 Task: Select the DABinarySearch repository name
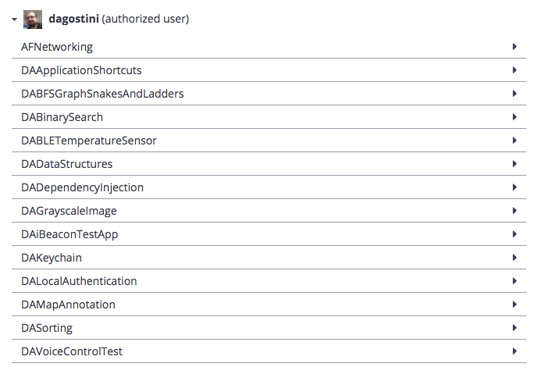tap(62, 117)
